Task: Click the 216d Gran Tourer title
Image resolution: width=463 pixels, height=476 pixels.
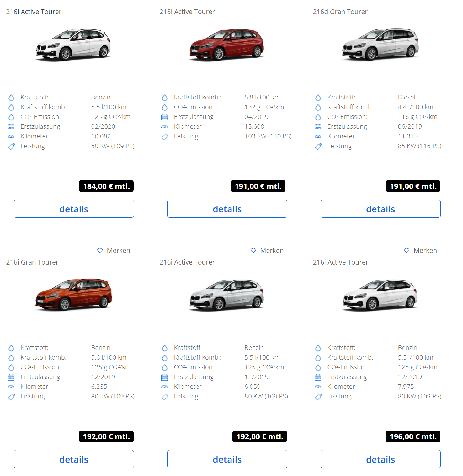Action: pos(340,12)
